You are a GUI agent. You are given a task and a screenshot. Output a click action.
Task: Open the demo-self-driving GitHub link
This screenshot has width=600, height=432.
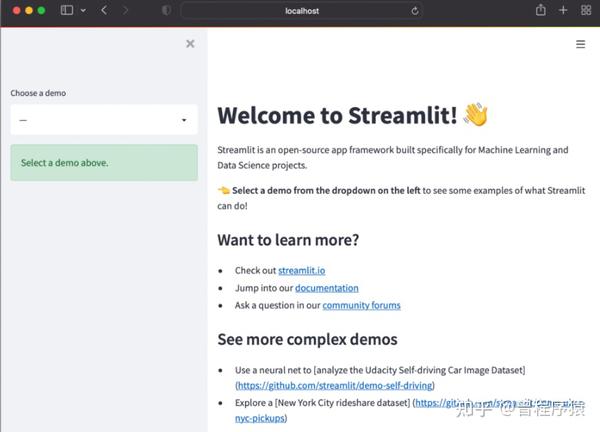click(335, 385)
